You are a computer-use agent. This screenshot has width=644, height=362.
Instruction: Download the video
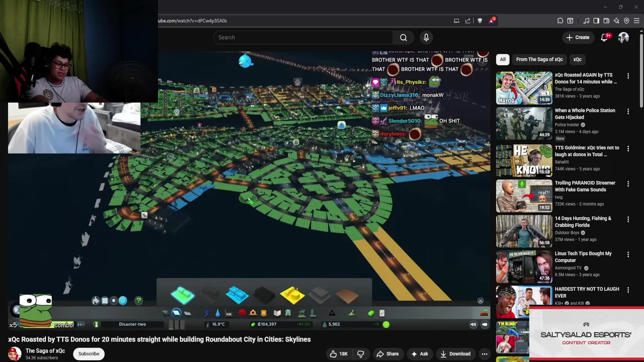coord(455,354)
